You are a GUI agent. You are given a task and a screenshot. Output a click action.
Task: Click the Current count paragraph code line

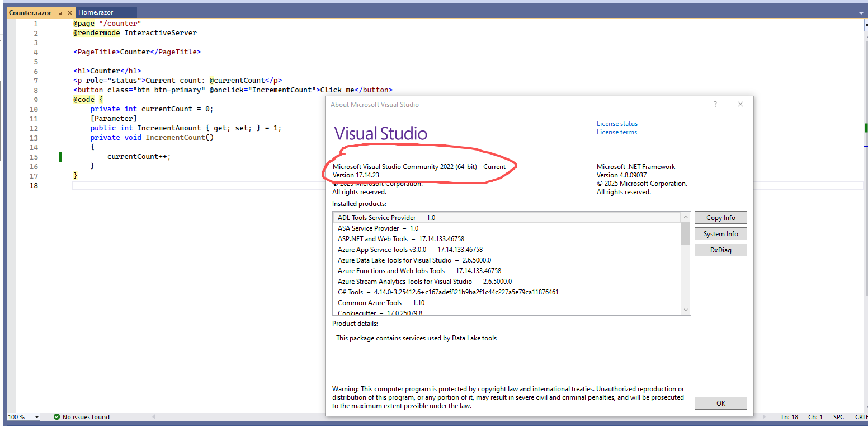(x=177, y=81)
